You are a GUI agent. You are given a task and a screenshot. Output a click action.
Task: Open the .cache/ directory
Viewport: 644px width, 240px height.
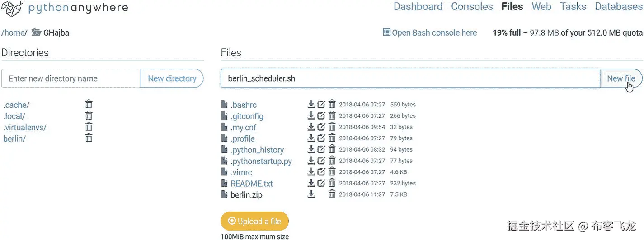pyautogui.click(x=16, y=105)
